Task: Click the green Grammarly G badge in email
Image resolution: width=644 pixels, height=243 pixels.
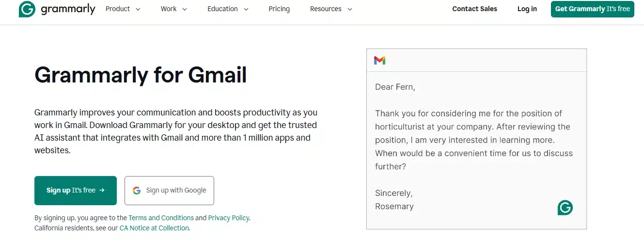Action: [565, 208]
